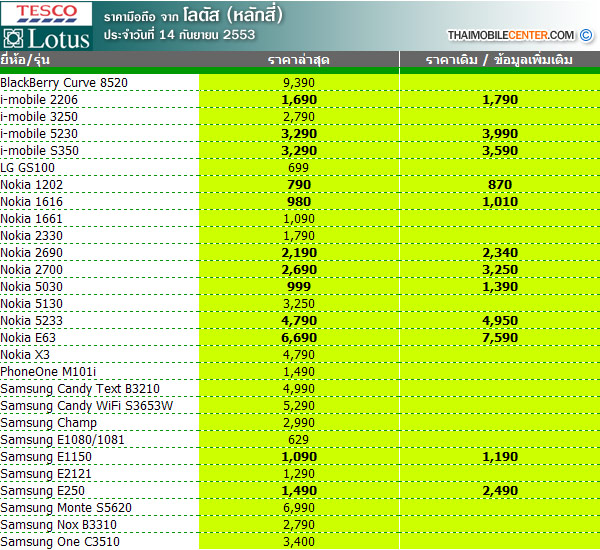Select the Nokia 2690 model name
The width and height of the screenshot is (600, 550).
click(x=31, y=253)
